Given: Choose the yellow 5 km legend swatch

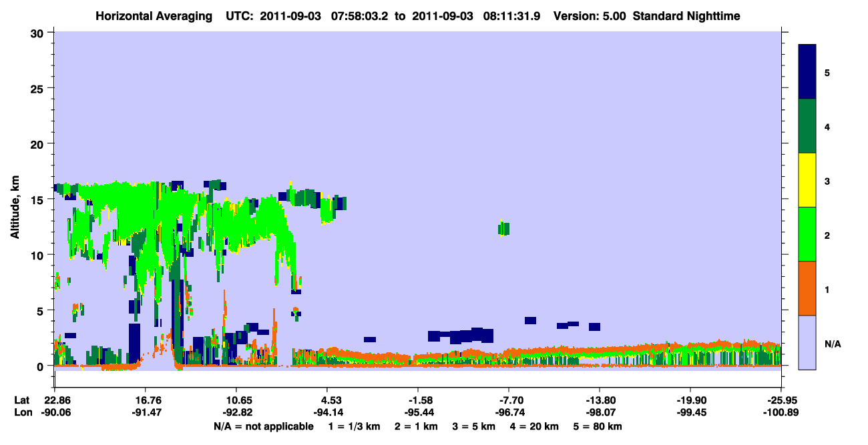Looking at the screenshot, I should click(x=807, y=180).
